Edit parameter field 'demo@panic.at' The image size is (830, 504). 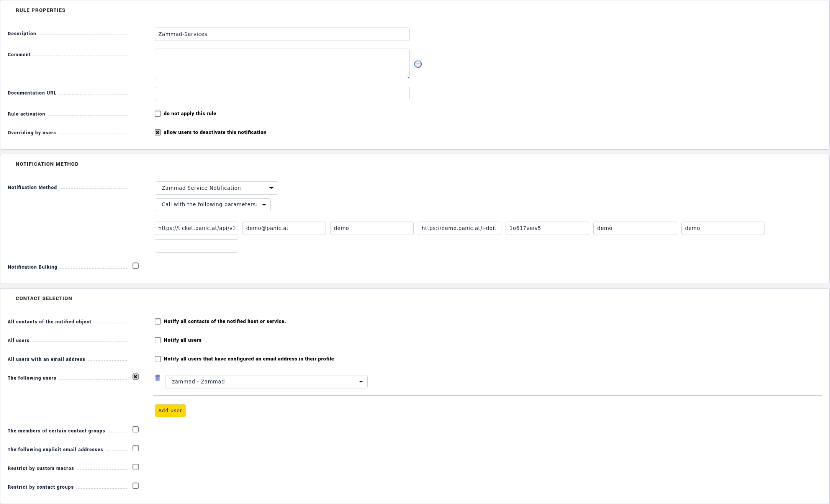(284, 228)
